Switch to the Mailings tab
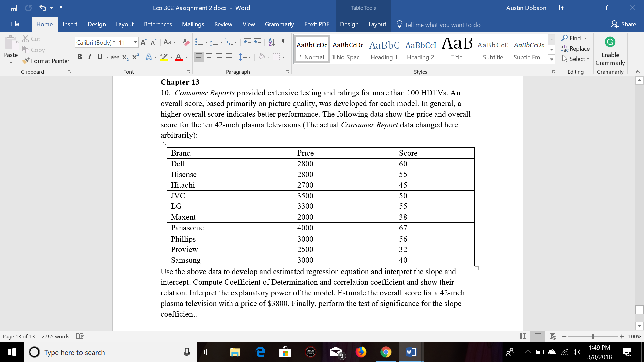644x362 pixels. pos(193,24)
